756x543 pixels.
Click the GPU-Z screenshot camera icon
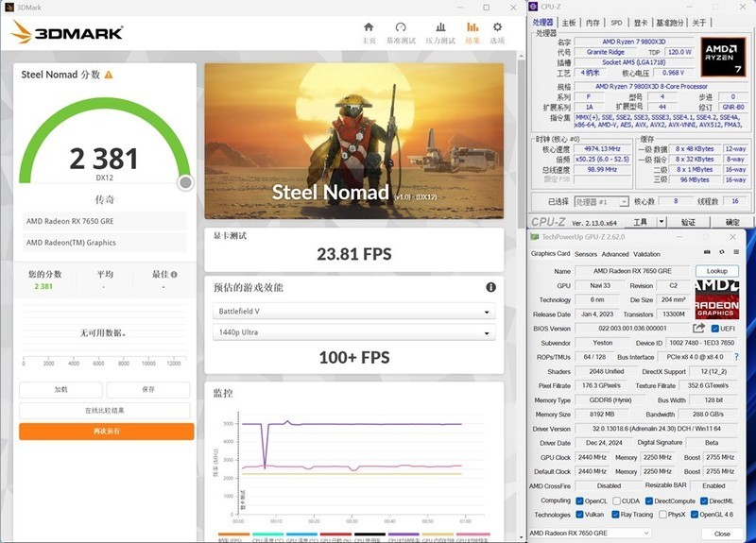coord(707,252)
